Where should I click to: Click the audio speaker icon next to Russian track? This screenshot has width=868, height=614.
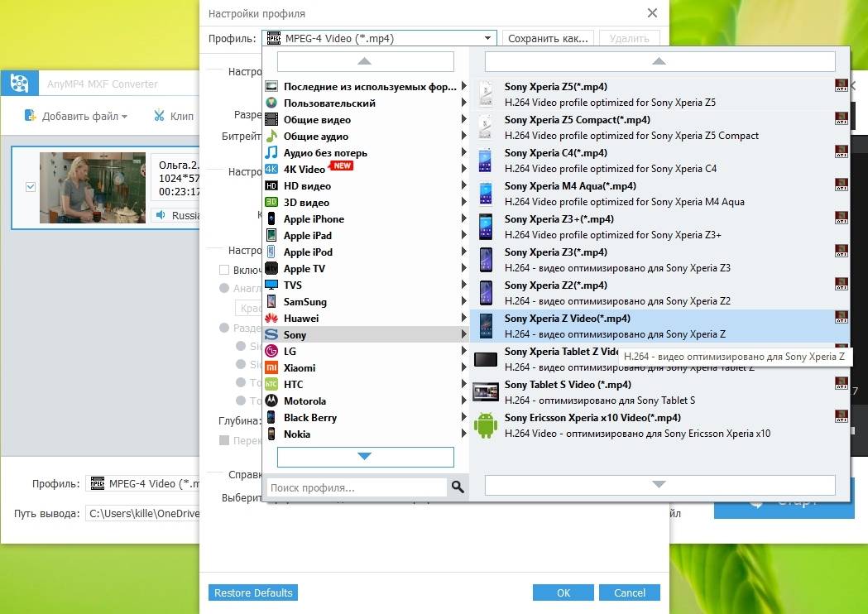click(161, 215)
